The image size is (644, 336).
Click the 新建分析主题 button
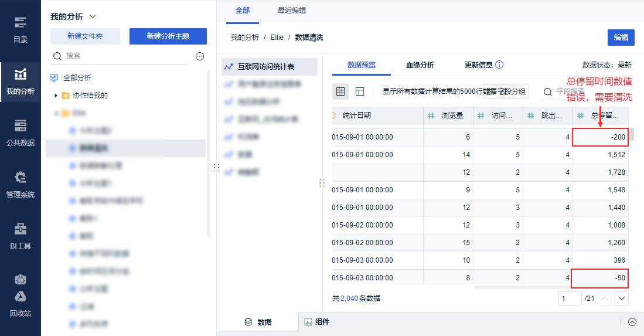(168, 36)
